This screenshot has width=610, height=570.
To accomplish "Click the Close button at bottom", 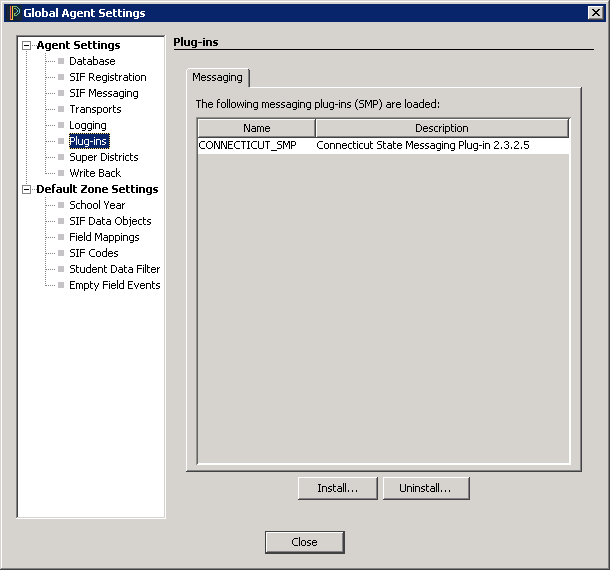I will pos(304,542).
